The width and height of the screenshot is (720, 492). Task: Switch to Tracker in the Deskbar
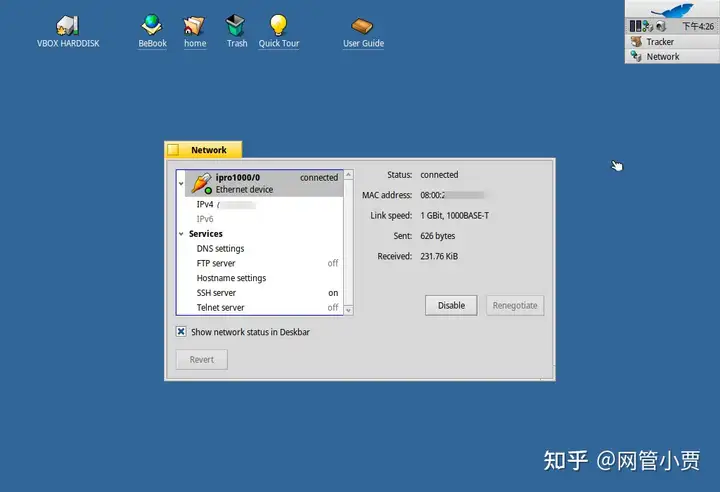point(672,42)
